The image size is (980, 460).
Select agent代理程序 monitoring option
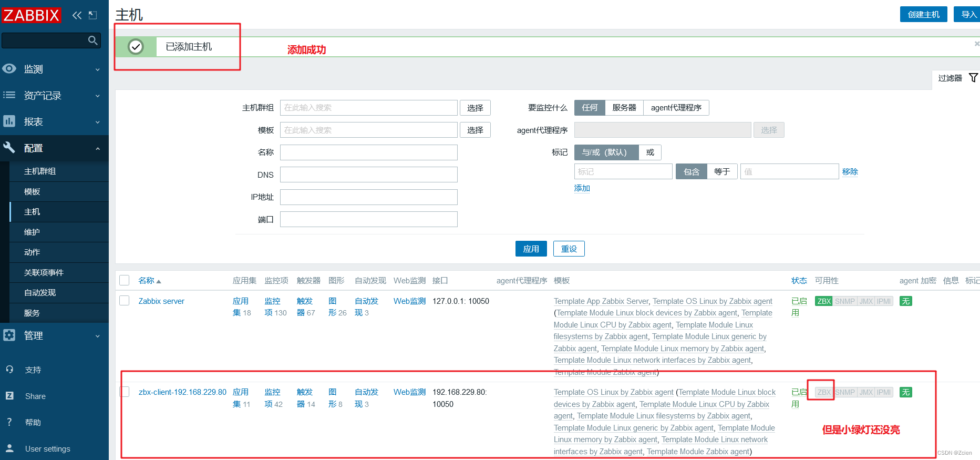pos(676,108)
